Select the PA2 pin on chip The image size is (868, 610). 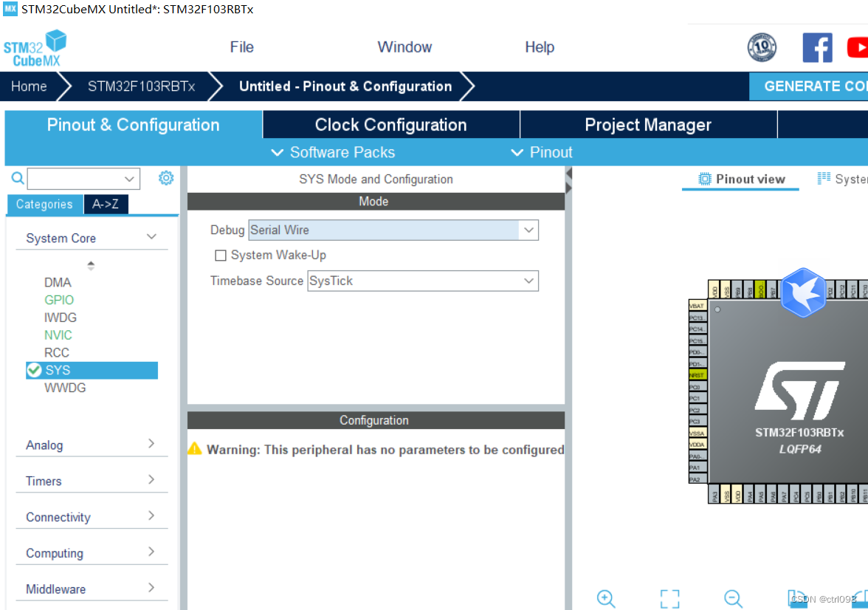pyautogui.click(x=697, y=479)
